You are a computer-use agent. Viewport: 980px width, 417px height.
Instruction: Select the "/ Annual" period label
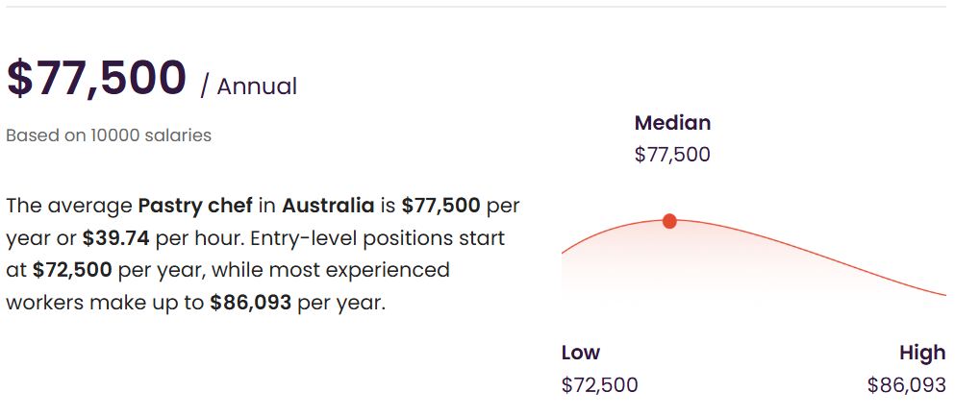249,86
